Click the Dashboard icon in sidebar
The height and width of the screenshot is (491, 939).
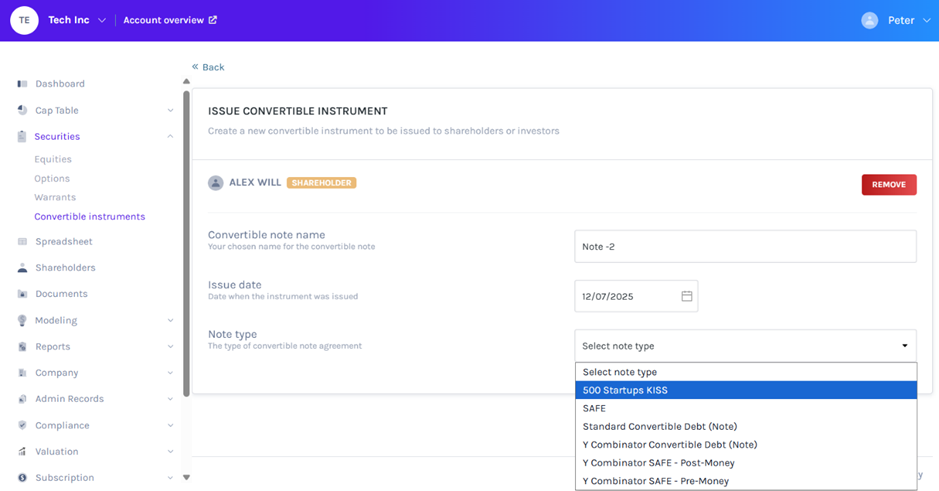(22, 84)
